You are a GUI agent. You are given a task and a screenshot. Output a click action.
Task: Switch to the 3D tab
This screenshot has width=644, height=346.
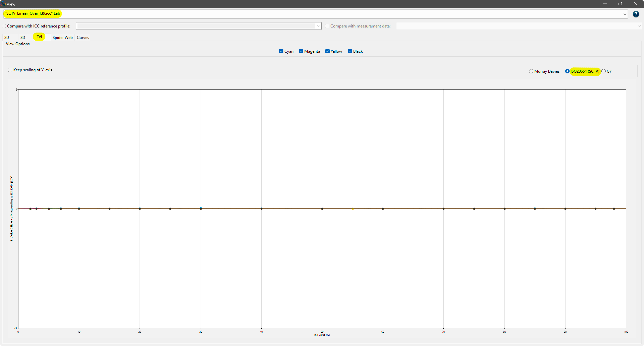(23, 38)
